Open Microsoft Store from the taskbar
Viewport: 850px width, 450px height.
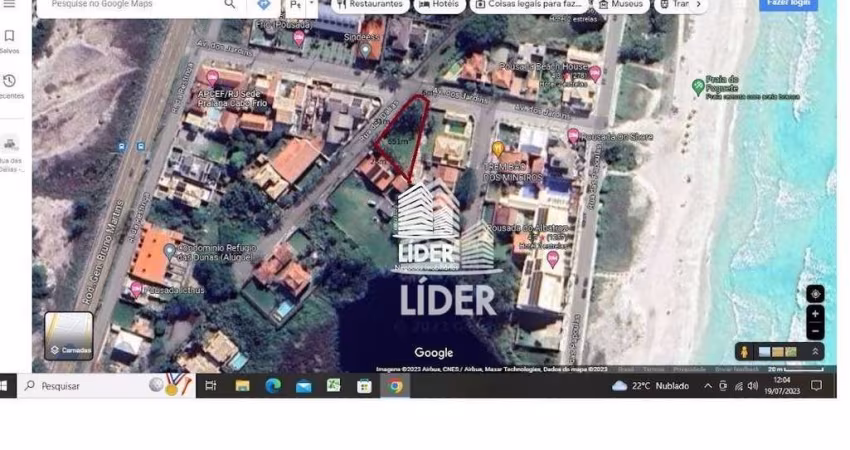pos(364,385)
